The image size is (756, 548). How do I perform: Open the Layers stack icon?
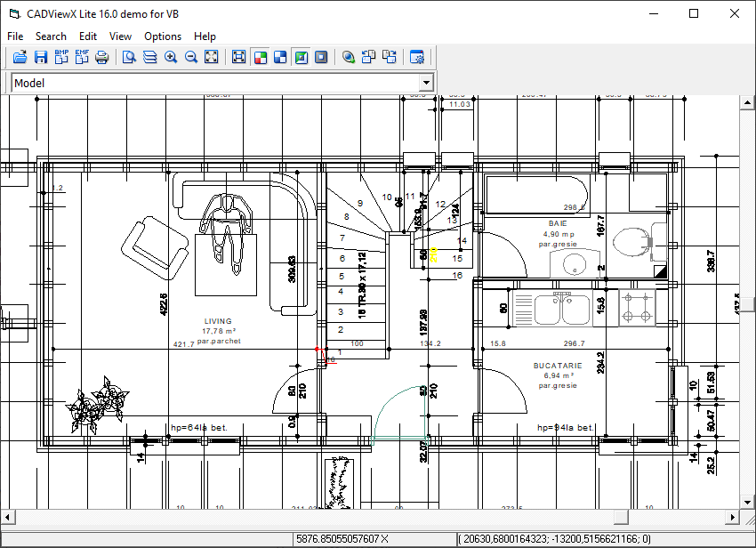click(150, 57)
